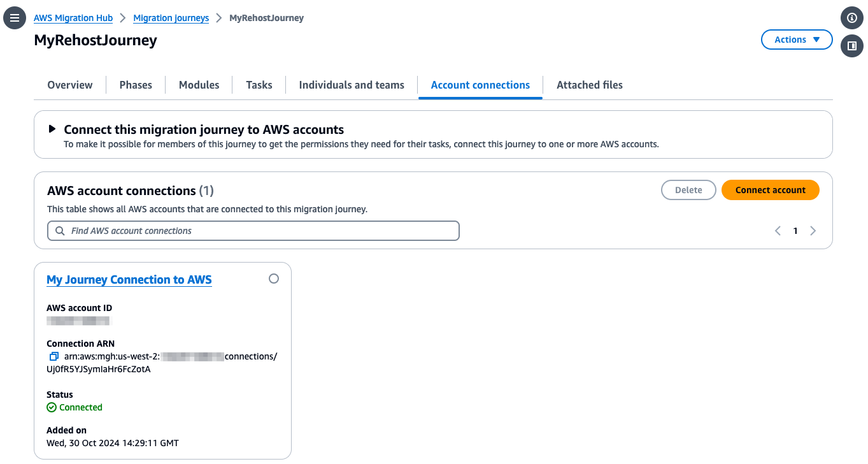Click the help info icon top right
The height and width of the screenshot is (464, 868).
pos(851,17)
